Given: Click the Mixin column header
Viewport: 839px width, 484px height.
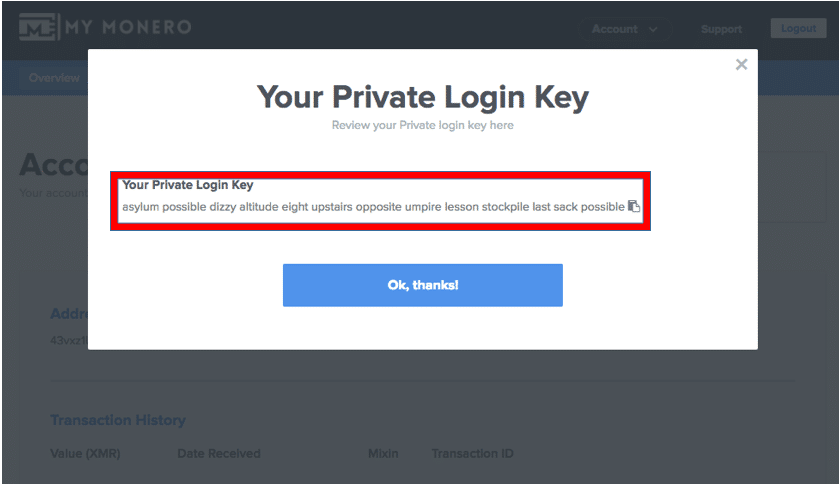Looking at the screenshot, I should pyautogui.click(x=383, y=454).
